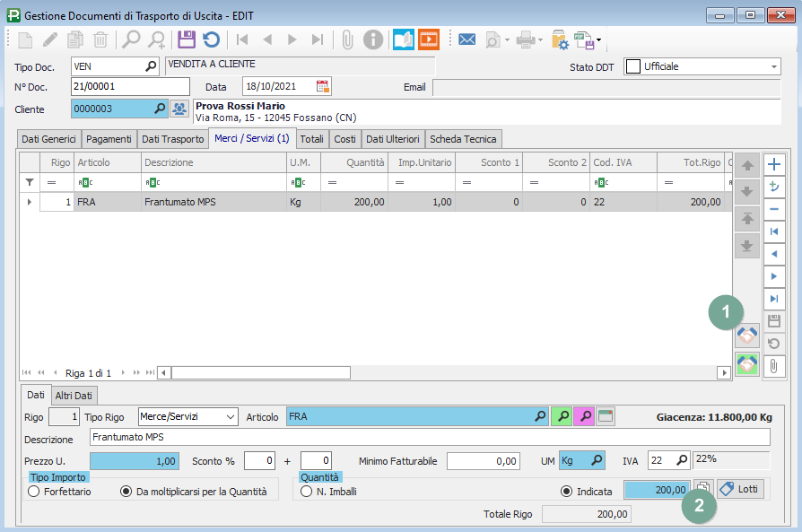Click the save floppy disk toolbar icon
The image size is (802, 532).
point(186,39)
